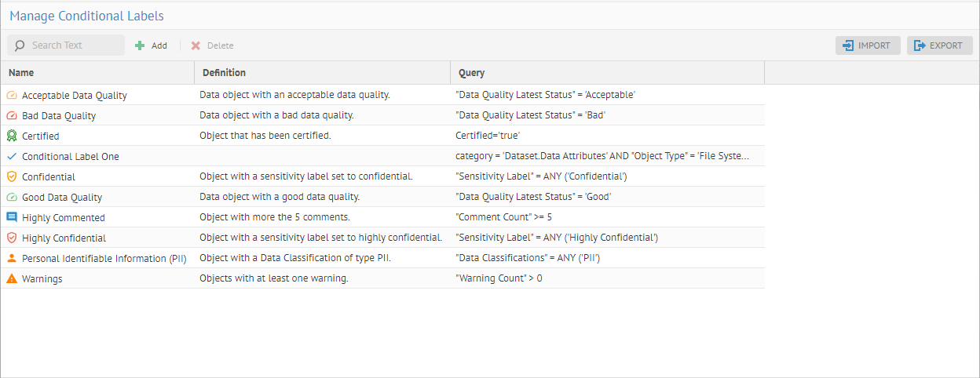This screenshot has width=980, height=378.
Task: Click the red Highly Confidential shield icon
Action: [x=11, y=238]
